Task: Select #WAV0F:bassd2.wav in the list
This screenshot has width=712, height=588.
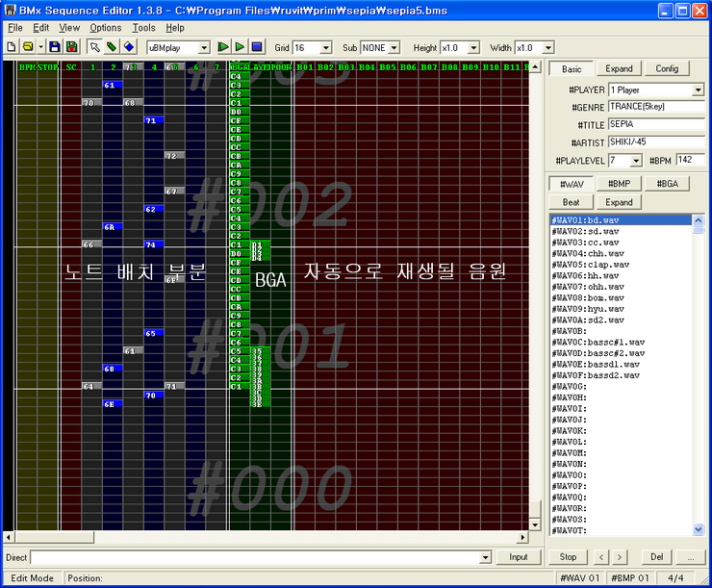Action: point(622,375)
